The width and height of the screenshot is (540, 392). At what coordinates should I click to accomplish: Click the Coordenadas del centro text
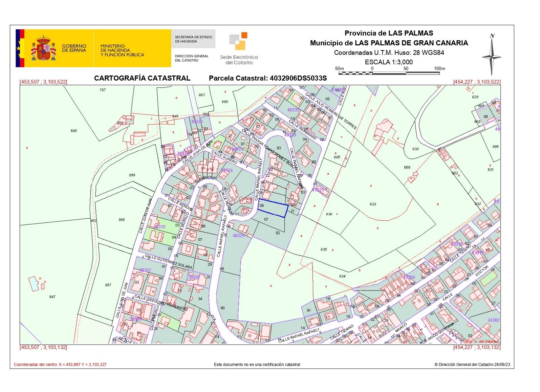[x=60, y=365]
